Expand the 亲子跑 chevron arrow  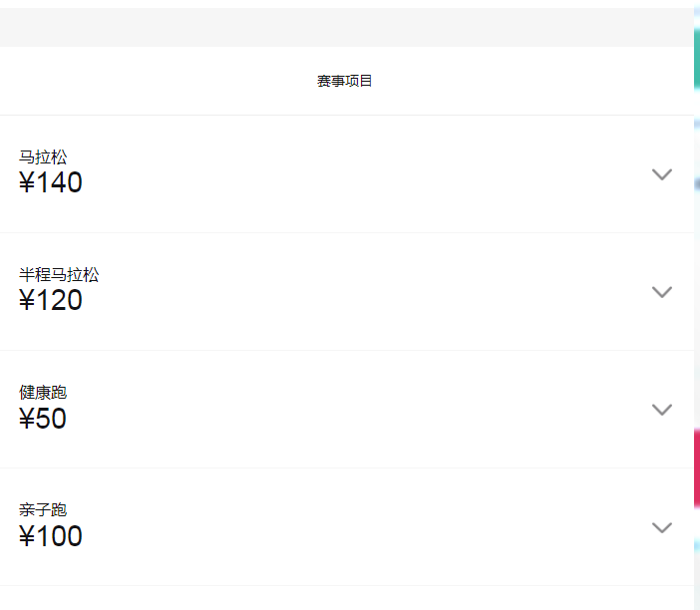coord(661,527)
